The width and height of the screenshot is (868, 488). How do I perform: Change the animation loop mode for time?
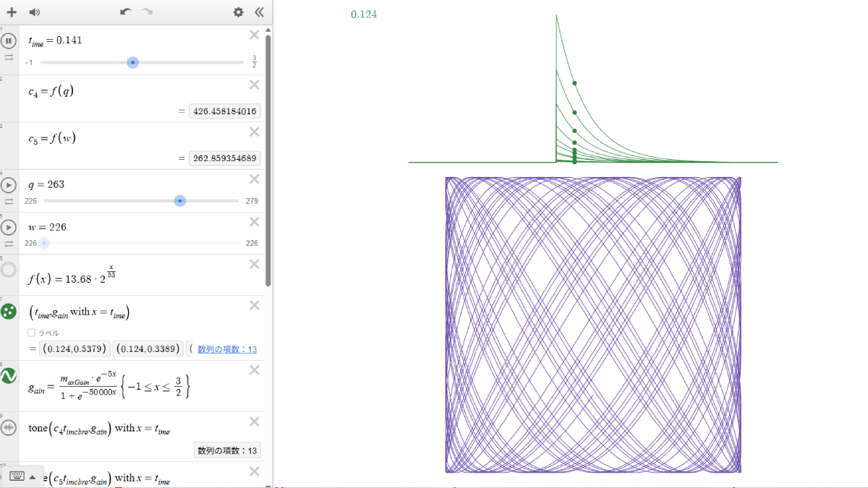tap(9, 56)
